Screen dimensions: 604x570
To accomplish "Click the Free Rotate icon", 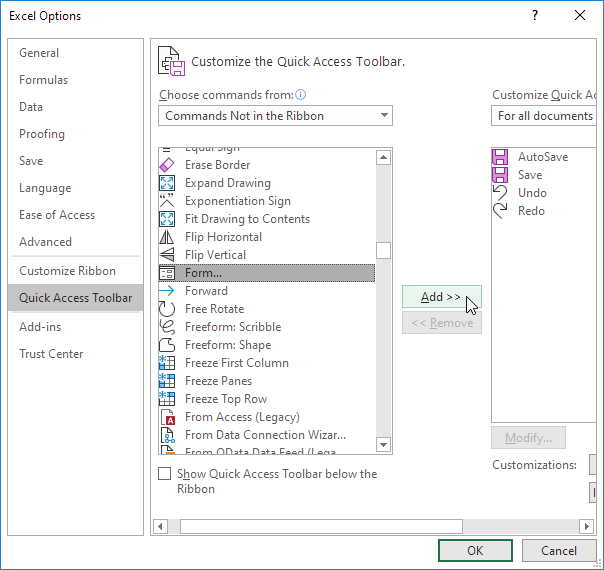I will click(167, 309).
